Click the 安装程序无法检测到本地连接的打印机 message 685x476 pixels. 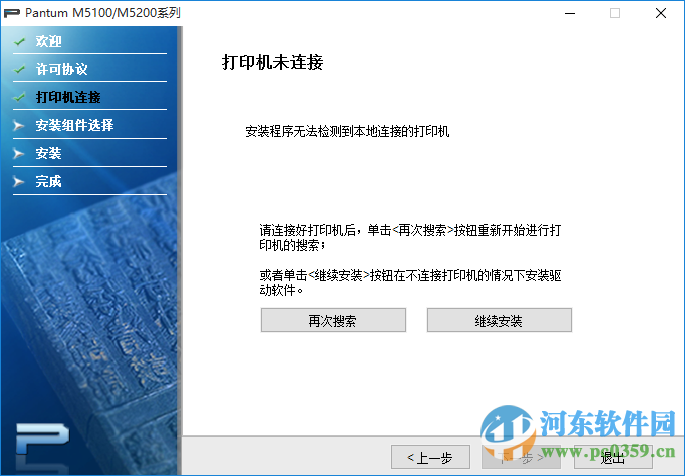[347, 131]
